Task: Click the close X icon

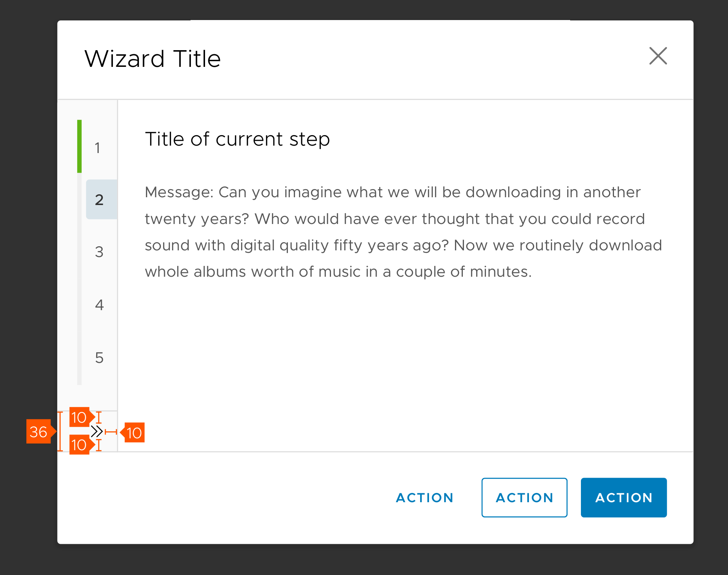Action: click(658, 56)
